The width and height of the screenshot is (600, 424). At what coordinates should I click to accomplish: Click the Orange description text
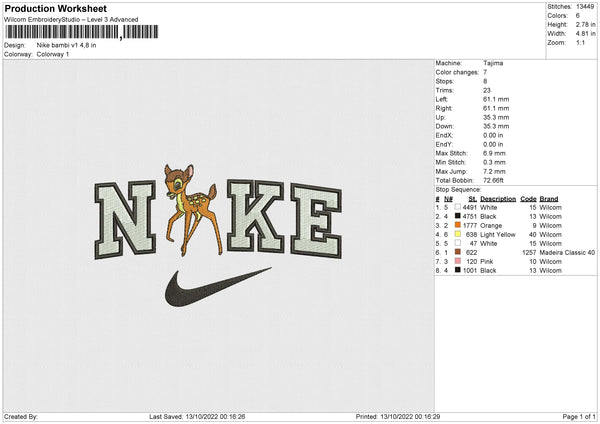pos(491,226)
